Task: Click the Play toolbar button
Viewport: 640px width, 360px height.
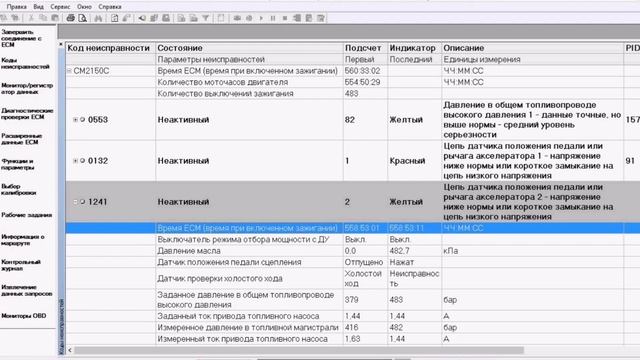Action: pyautogui.click(x=261, y=18)
